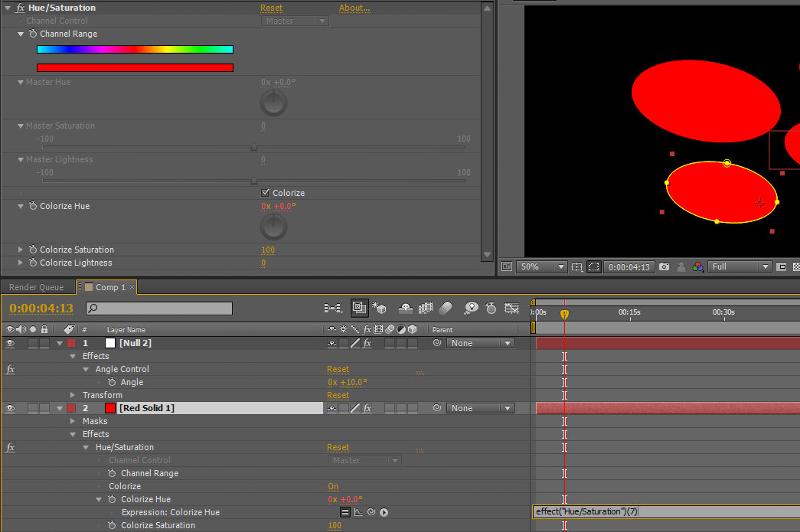Click the grid and guide options icon
The width and height of the screenshot is (800, 532).
pos(577,267)
